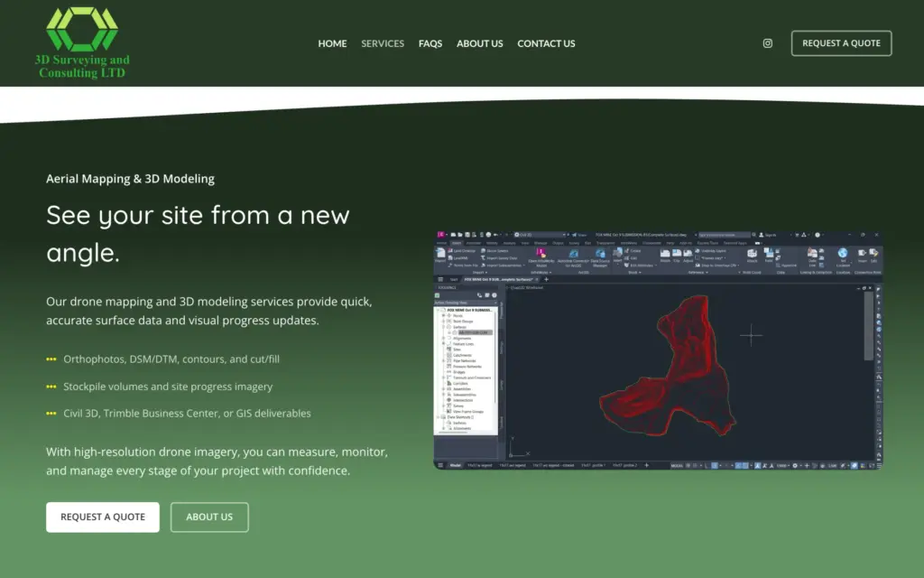Click the 'Aerial Mapping & 3D Modeling' subtitle
Viewport: 924px width, 578px height.
[x=130, y=179]
